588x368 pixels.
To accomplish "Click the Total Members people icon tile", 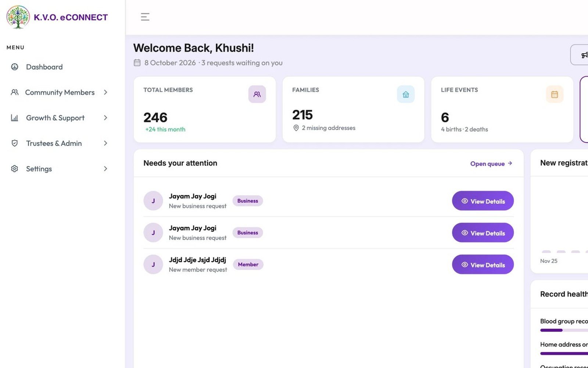I will click(257, 94).
